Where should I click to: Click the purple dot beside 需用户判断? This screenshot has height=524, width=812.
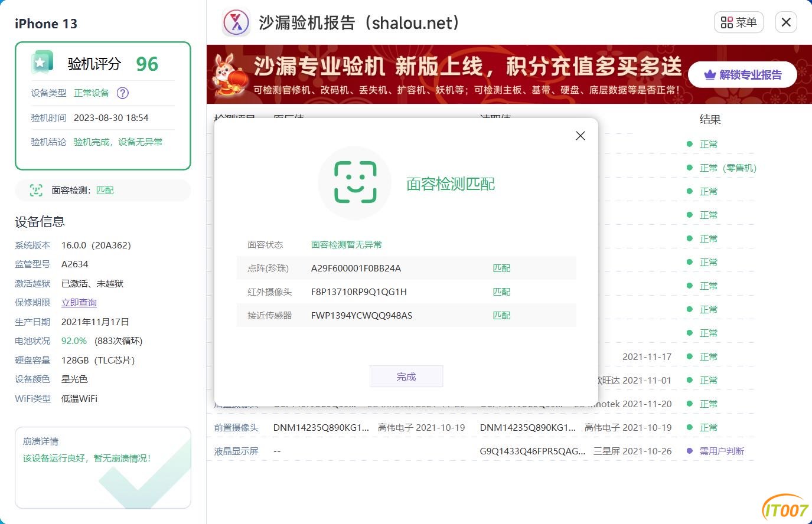[689, 451]
